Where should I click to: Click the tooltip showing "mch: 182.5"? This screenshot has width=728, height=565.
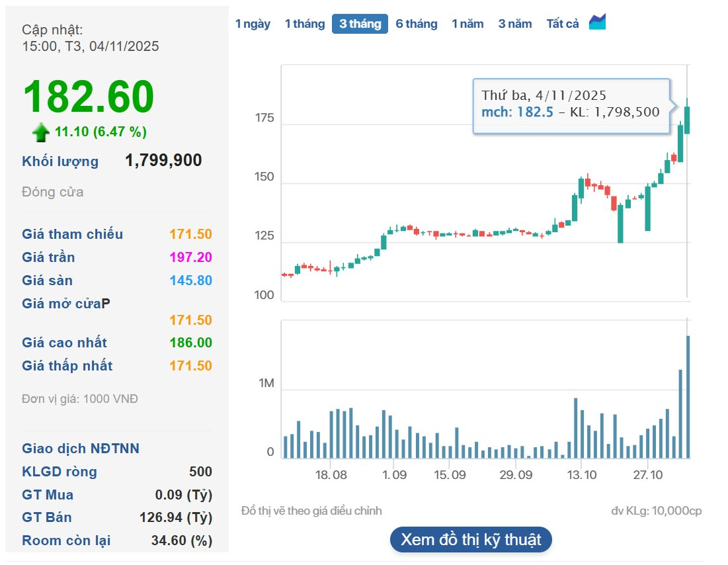tap(571, 105)
